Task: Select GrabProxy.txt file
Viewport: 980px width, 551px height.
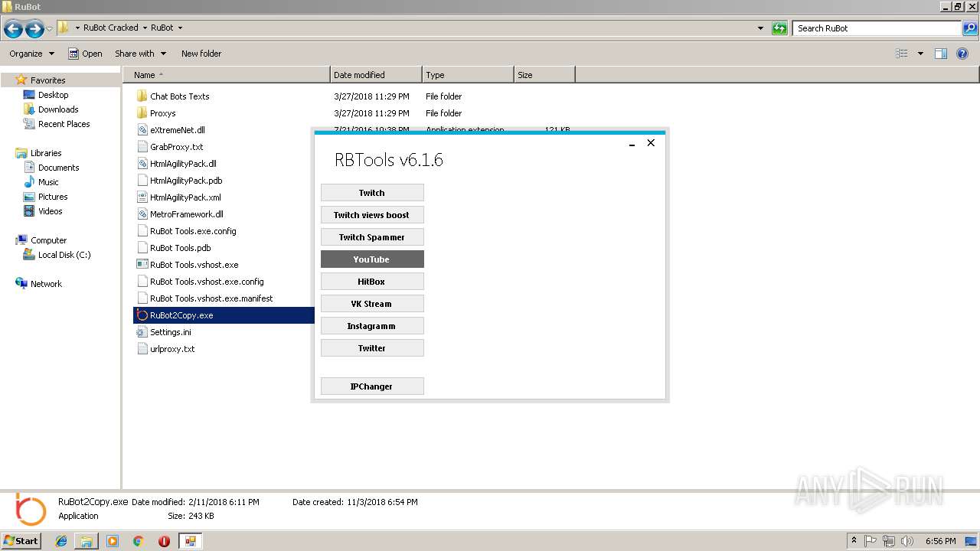Action: click(176, 147)
